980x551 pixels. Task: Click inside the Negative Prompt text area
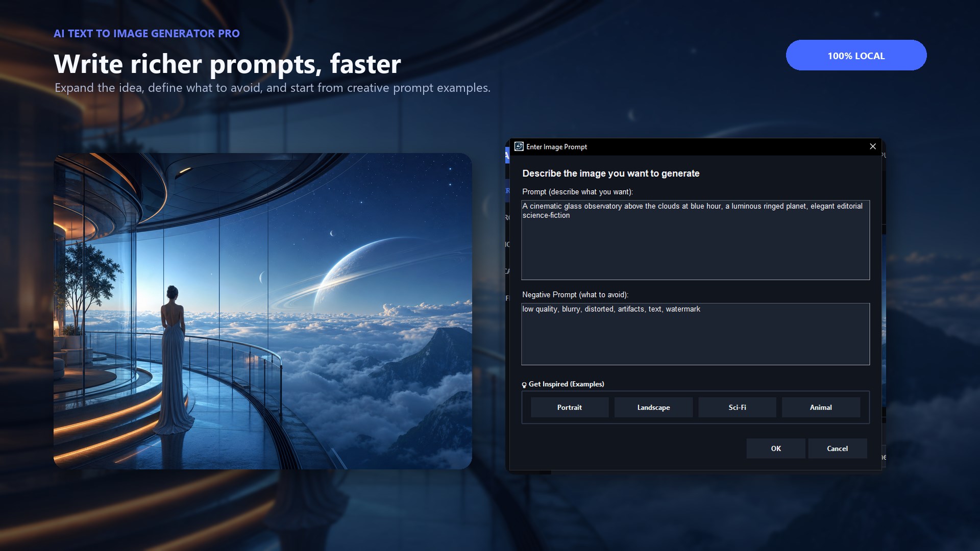coord(695,334)
